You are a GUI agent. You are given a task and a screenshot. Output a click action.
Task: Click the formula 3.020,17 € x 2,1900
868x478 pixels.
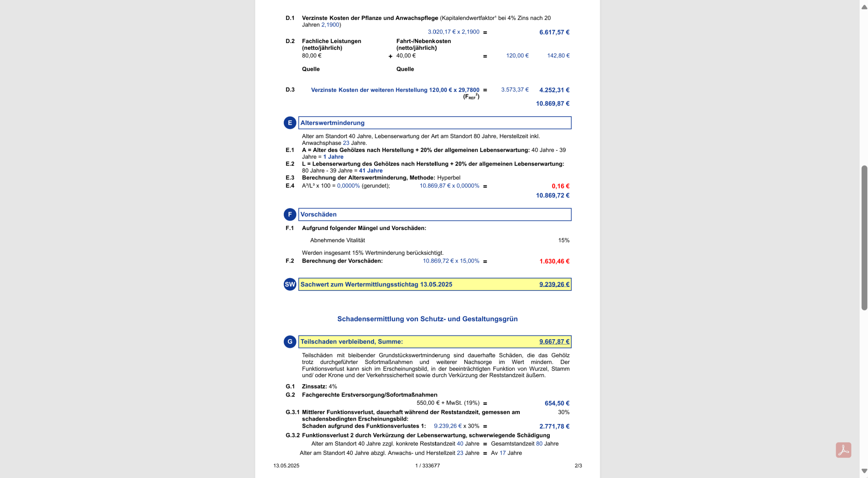(453, 32)
